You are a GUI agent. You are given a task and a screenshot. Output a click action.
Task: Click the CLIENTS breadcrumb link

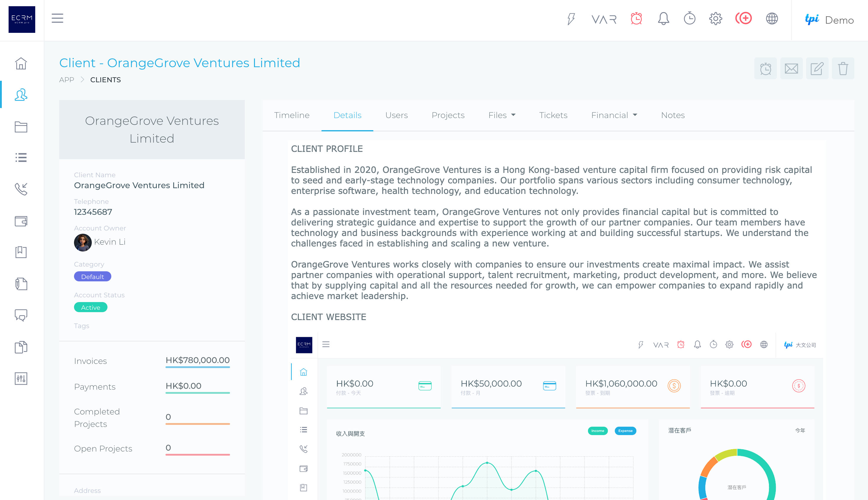coord(105,80)
